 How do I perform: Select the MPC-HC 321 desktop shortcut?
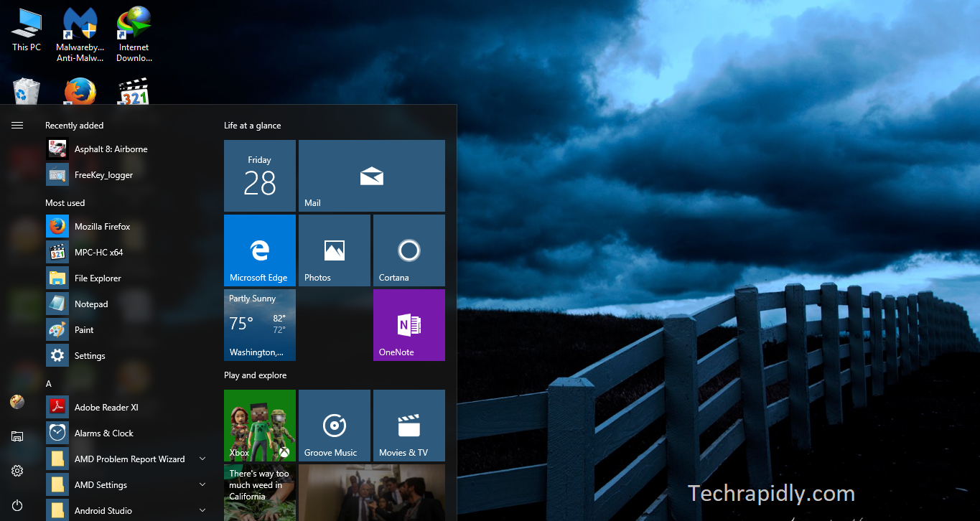pyautogui.click(x=134, y=91)
